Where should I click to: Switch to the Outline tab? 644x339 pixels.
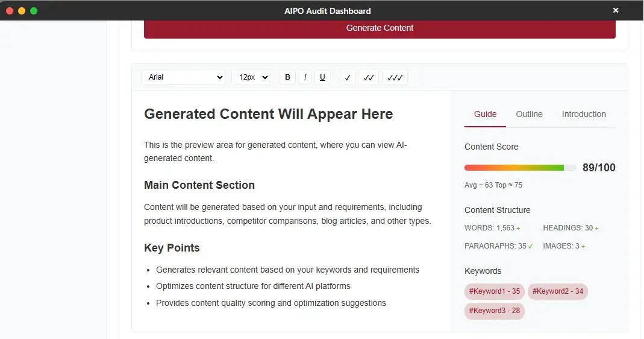pyautogui.click(x=529, y=114)
